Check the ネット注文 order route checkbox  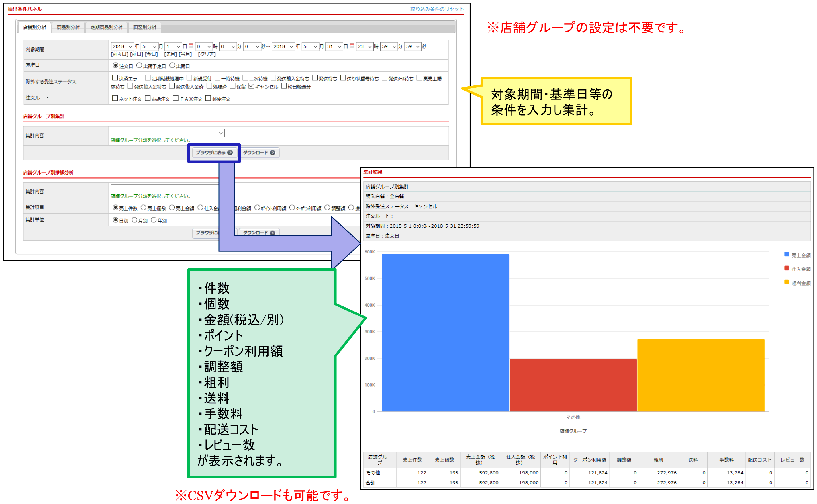115,98
